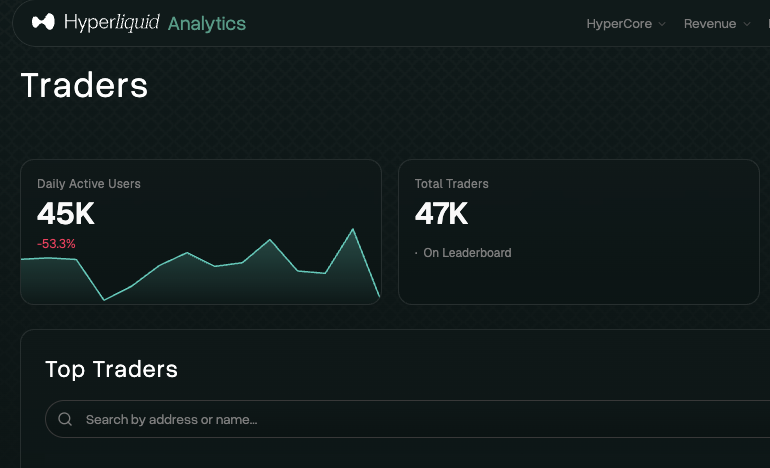This screenshot has width=770, height=468.
Task: Focus the Search by address or name field
Action: pyautogui.click(x=408, y=419)
